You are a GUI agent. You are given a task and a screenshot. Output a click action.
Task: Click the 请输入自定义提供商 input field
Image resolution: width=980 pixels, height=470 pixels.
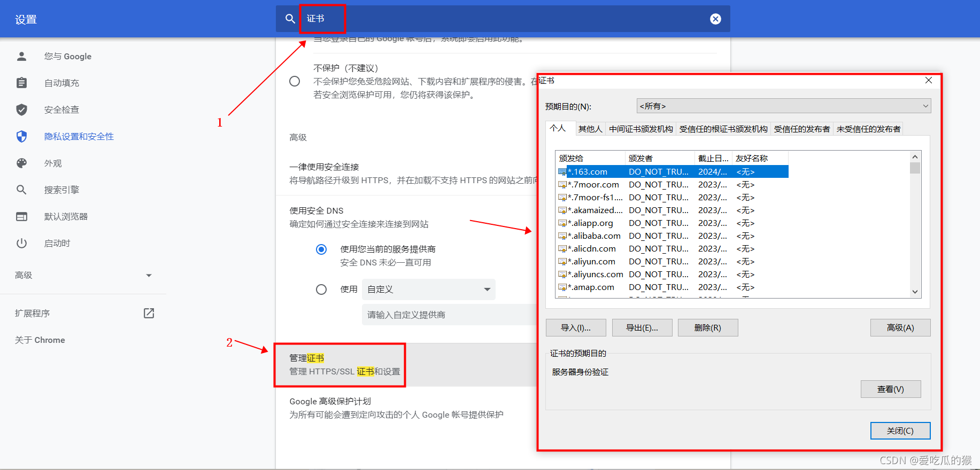pyautogui.click(x=449, y=315)
